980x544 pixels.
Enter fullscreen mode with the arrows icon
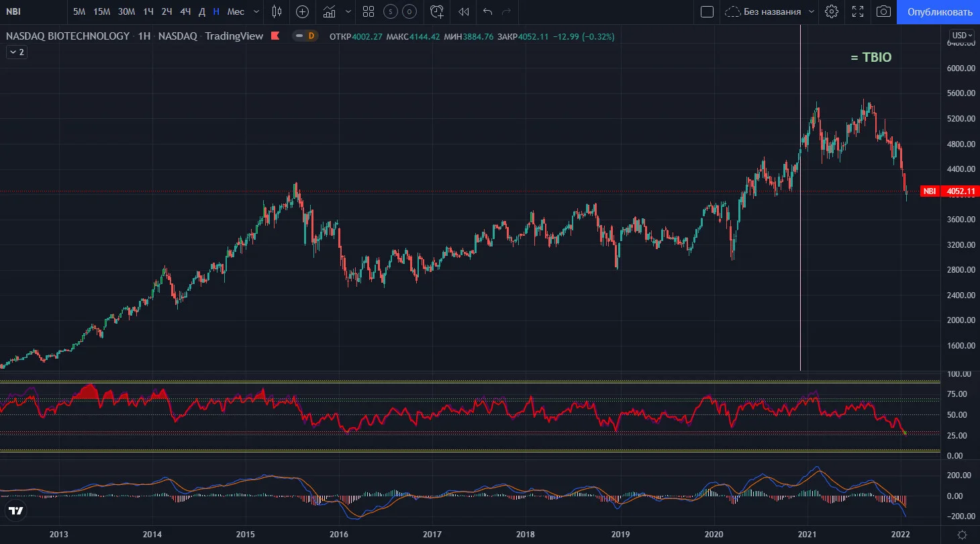pos(858,11)
